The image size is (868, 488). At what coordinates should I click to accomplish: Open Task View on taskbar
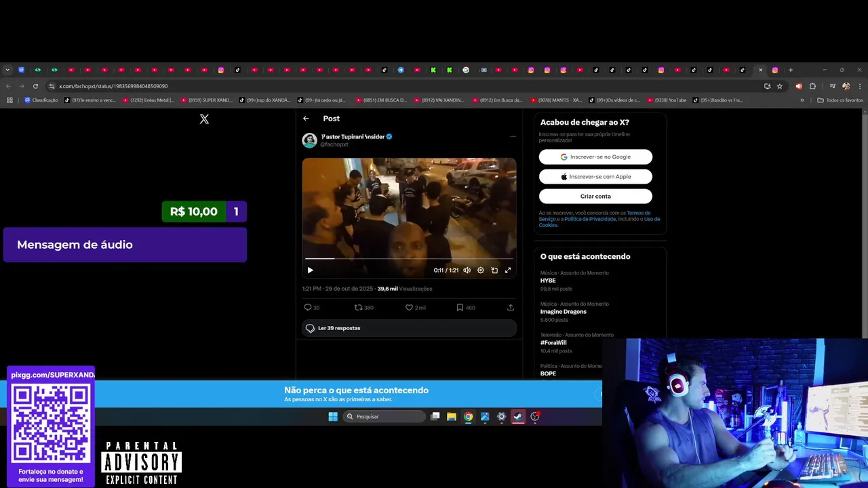(435, 416)
